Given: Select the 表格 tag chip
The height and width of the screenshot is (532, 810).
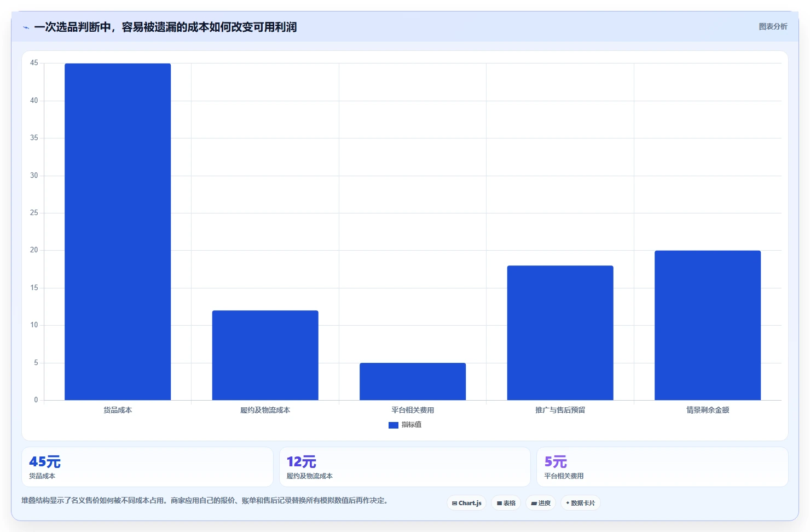Looking at the screenshot, I should pyautogui.click(x=506, y=503).
